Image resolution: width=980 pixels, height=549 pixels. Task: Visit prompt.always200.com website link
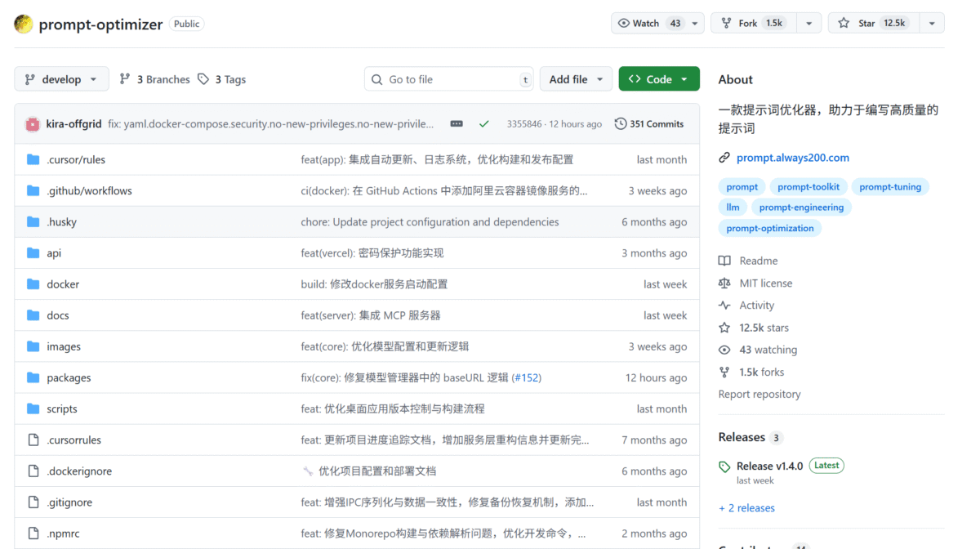coord(793,158)
